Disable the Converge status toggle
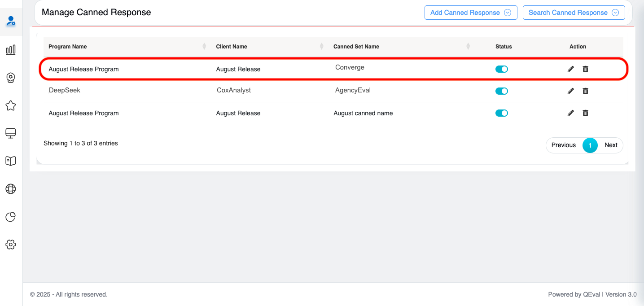 tap(501, 69)
